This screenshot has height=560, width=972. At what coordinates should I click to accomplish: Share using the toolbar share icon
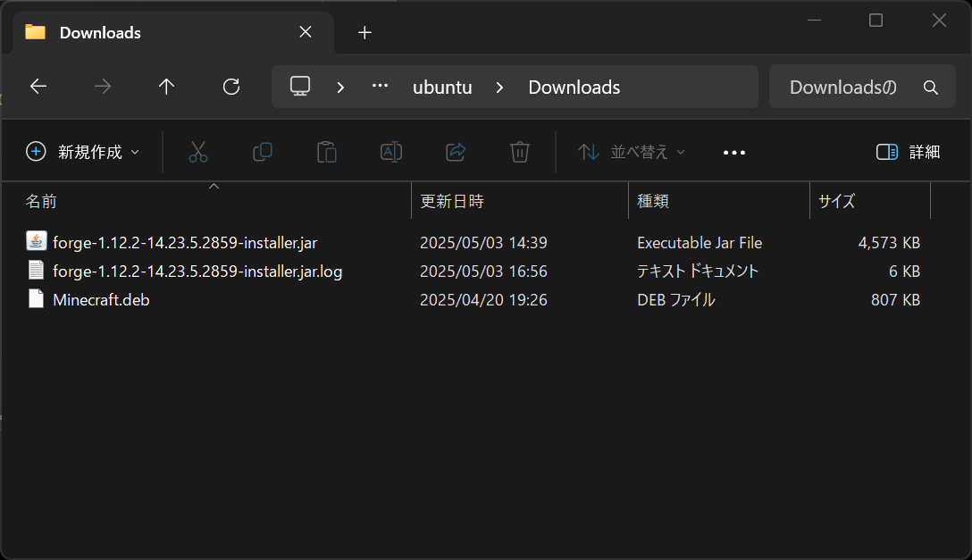pyautogui.click(x=456, y=152)
